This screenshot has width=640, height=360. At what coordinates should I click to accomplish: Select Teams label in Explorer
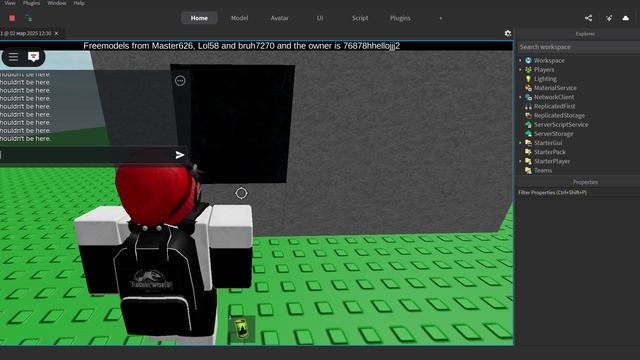click(543, 171)
